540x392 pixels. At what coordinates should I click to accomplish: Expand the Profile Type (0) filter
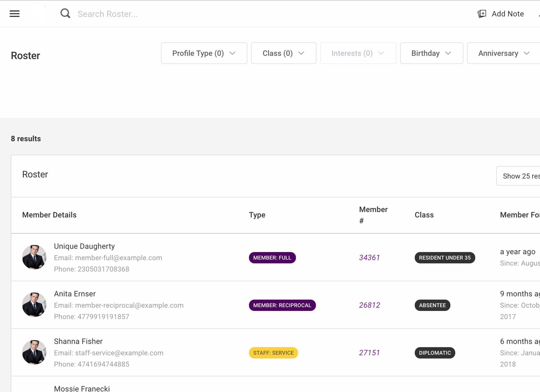204,53
